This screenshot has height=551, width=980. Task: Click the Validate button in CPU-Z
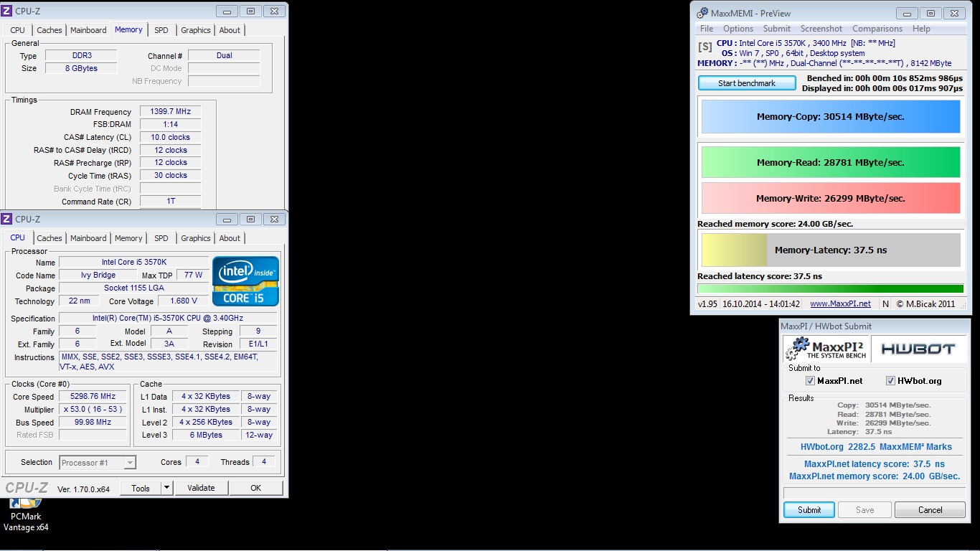tap(201, 488)
